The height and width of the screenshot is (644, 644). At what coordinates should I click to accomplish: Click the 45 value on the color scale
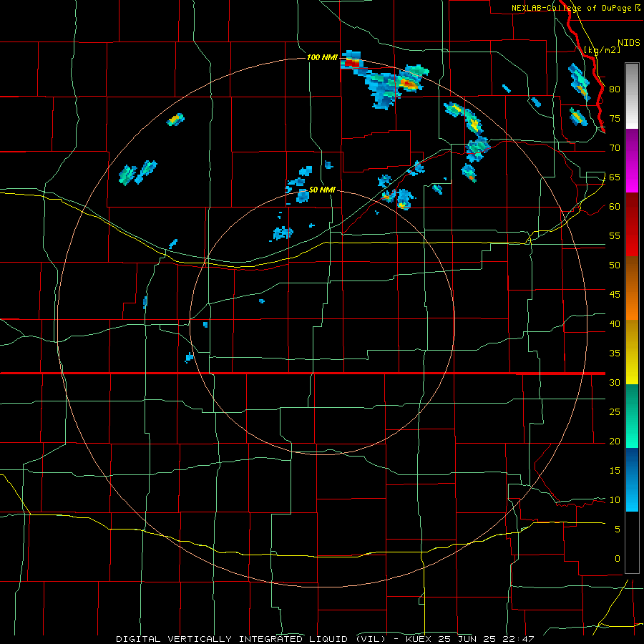(x=615, y=295)
